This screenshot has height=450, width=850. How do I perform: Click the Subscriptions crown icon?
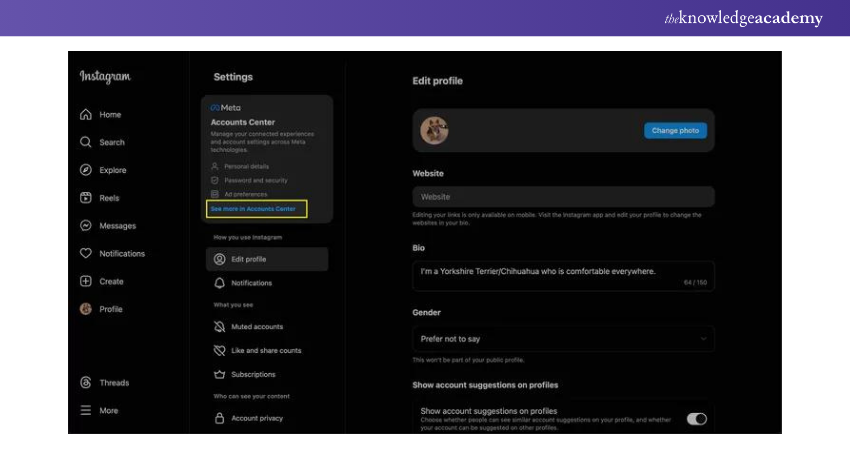[x=220, y=374]
